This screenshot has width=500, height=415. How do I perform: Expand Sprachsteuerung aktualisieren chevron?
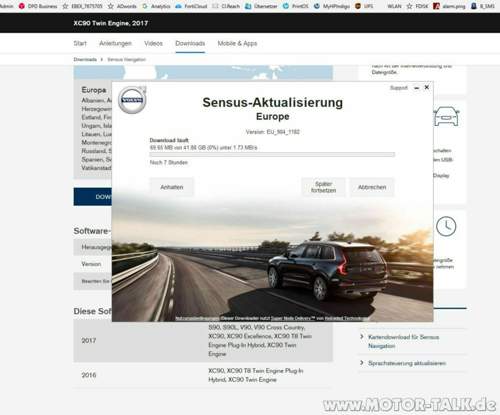tap(362, 363)
